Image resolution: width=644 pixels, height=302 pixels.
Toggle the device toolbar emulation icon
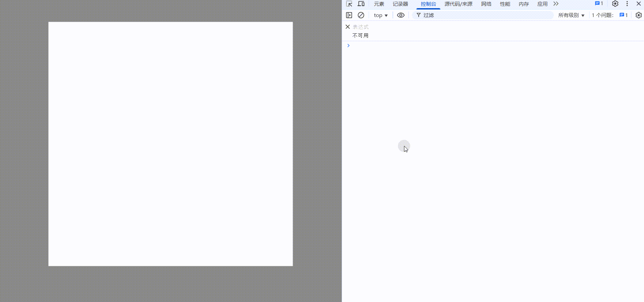361,4
